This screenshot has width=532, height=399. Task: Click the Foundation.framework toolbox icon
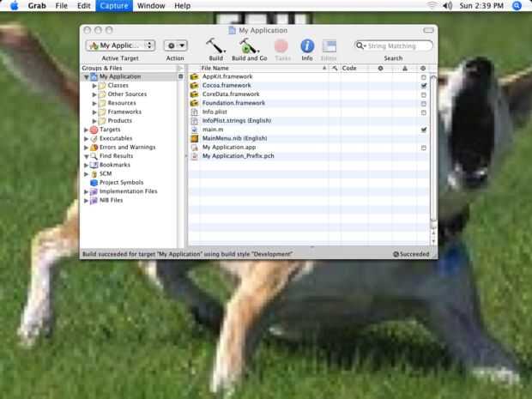(x=194, y=103)
